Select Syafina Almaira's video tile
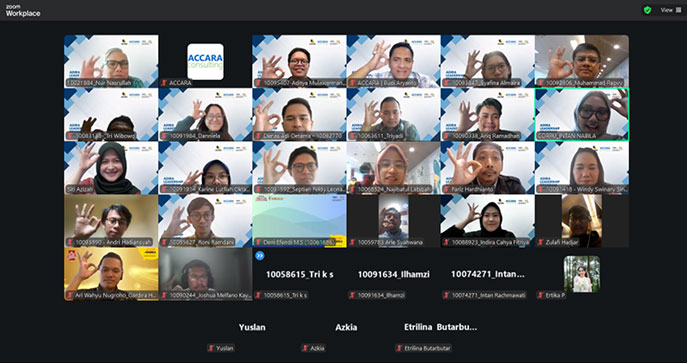 (x=488, y=61)
